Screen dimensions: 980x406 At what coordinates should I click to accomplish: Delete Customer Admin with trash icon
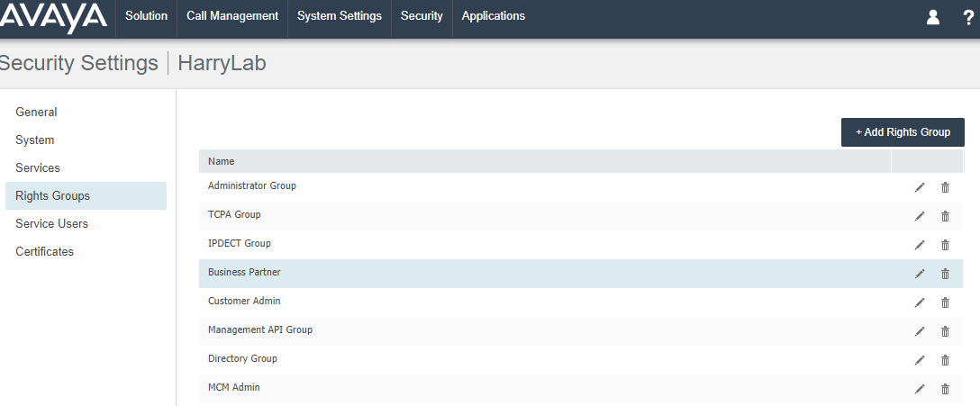[945, 302]
